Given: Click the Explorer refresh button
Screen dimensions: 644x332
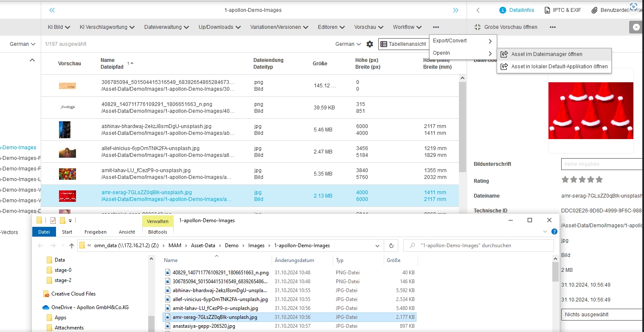Looking at the screenshot, I should pyautogui.click(x=391, y=246).
